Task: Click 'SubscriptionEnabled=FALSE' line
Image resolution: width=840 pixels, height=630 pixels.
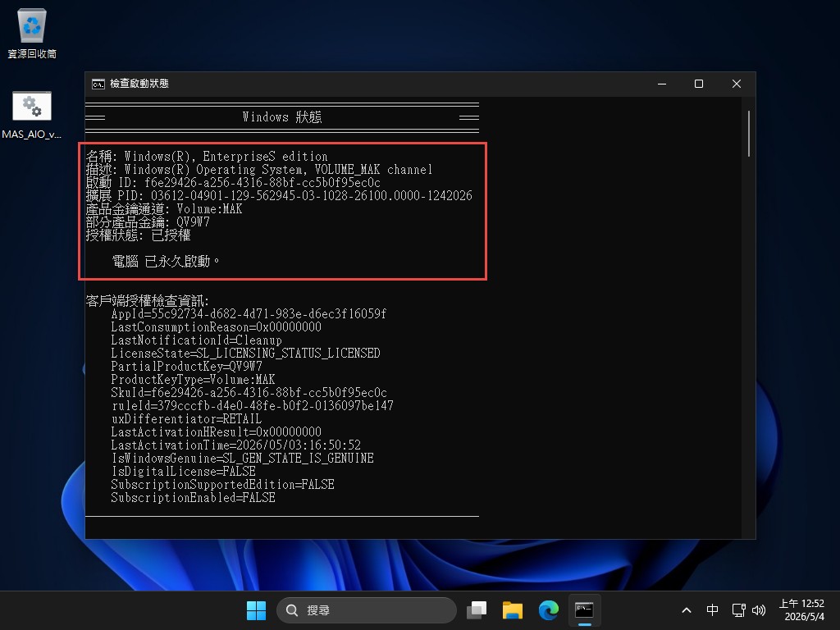Action: (193, 498)
